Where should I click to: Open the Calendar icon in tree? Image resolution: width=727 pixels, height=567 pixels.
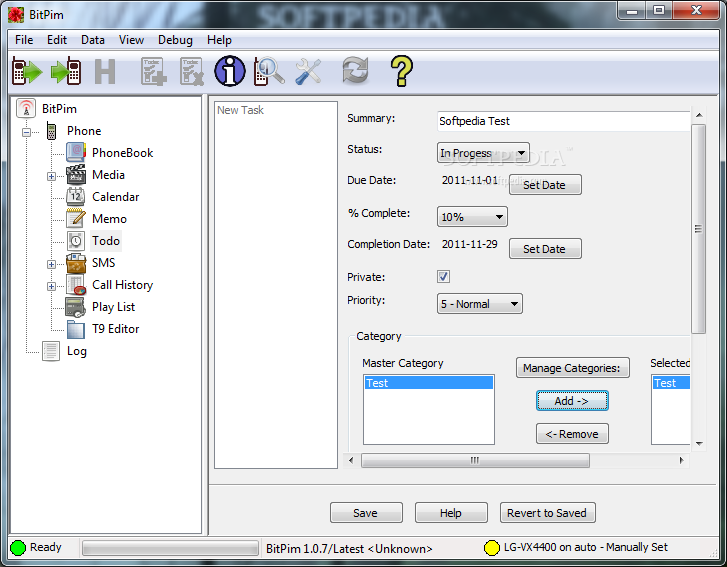76,197
